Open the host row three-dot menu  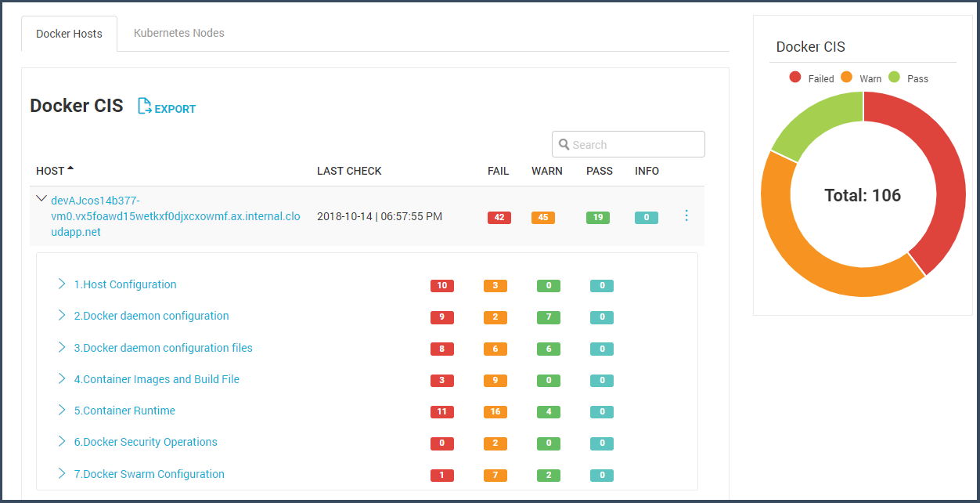point(686,215)
